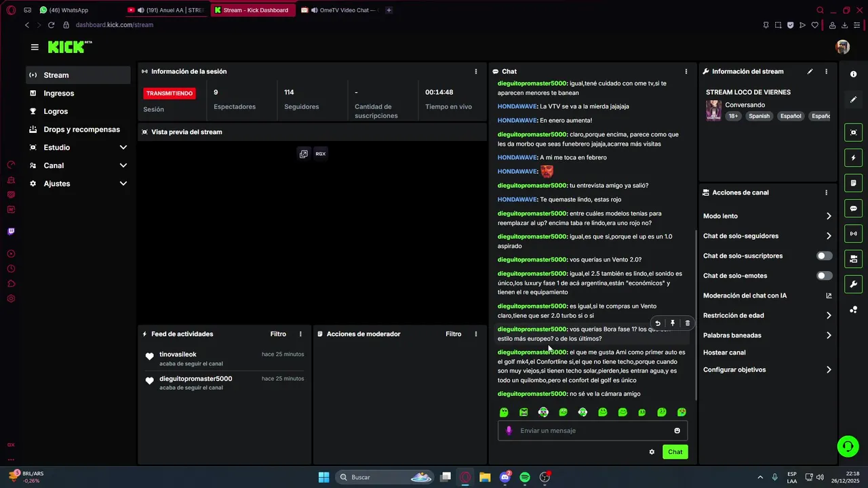Open Drops y recompensas sidebar item
This screenshot has height=488, width=868.
(x=79, y=129)
